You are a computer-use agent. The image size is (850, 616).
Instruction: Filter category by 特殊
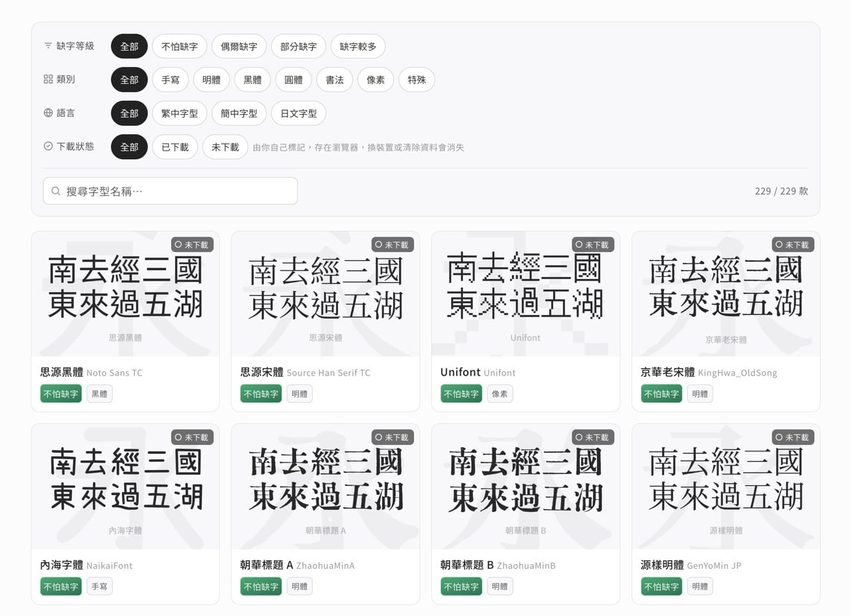(x=416, y=80)
